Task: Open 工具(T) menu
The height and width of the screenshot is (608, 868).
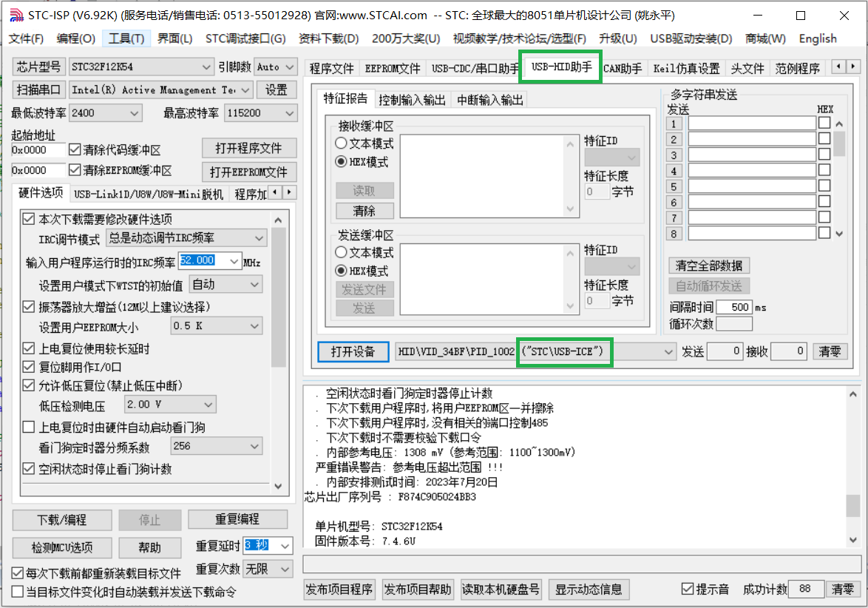Action: click(x=126, y=38)
